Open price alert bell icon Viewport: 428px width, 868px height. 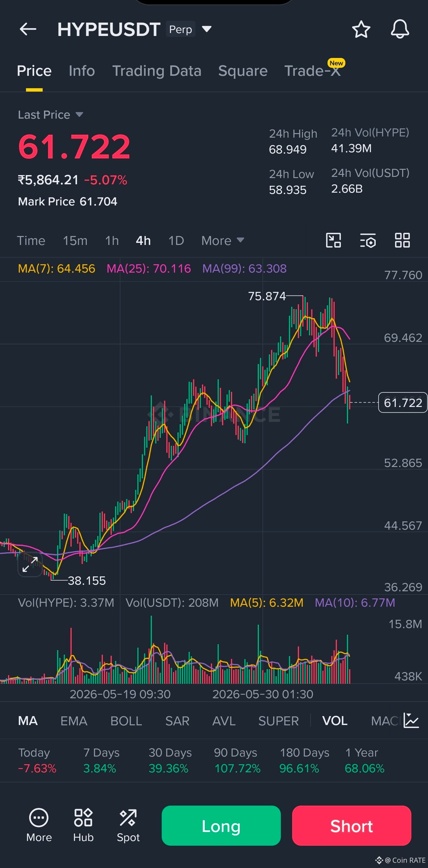[x=400, y=29]
